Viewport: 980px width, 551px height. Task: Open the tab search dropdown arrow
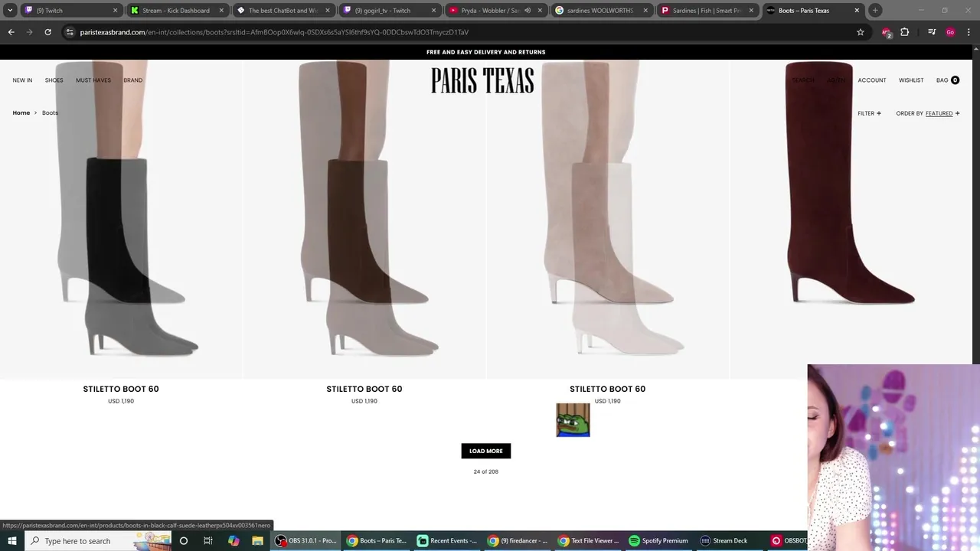click(10, 11)
